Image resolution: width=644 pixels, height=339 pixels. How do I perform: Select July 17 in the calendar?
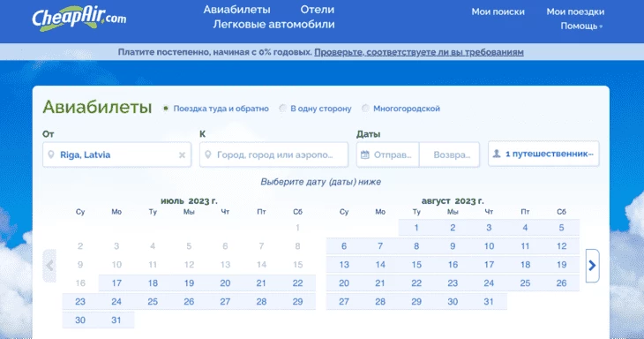116,283
